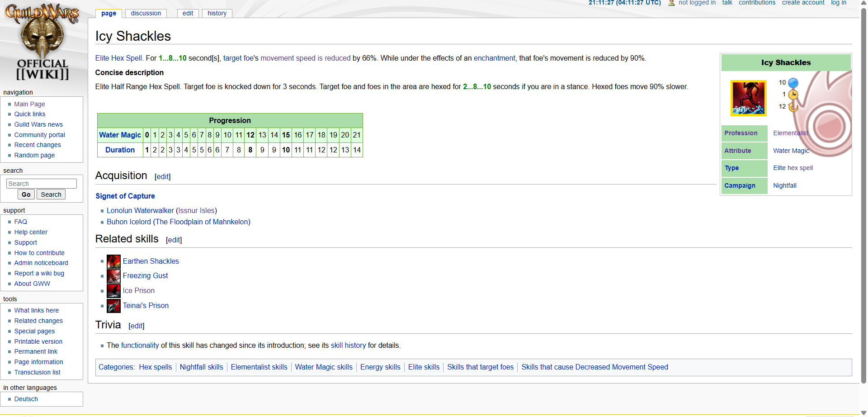Open the Admin noticeboard link
The width and height of the screenshot is (868, 417).
pyautogui.click(x=41, y=263)
